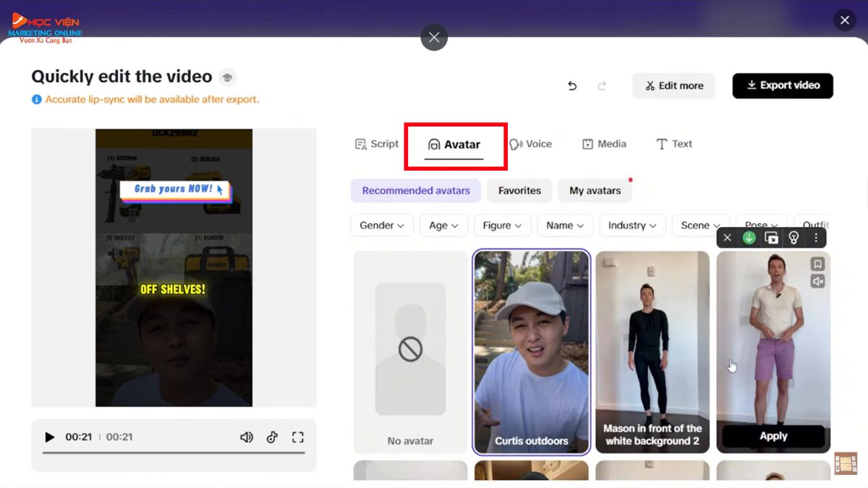The image size is (868, 488).
Task: Expand the Industry filter dropdown
Action: (633, 226)
